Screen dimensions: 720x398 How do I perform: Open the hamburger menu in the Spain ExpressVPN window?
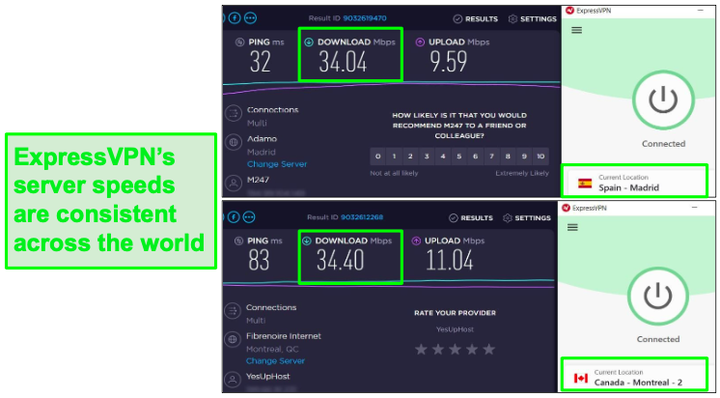pos(577,30)
